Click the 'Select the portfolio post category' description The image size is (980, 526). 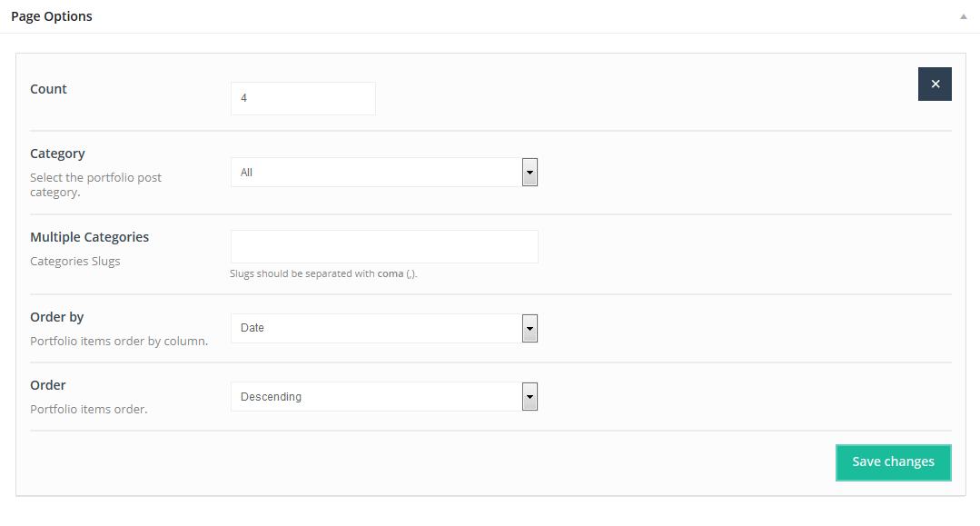pos(95,184)
